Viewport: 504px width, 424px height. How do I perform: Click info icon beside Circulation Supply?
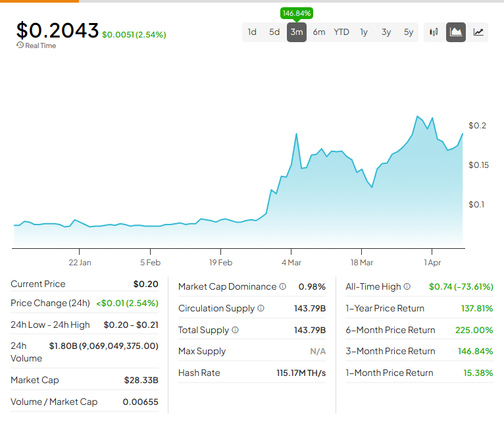pyautogui.click(x=261, y=308)
